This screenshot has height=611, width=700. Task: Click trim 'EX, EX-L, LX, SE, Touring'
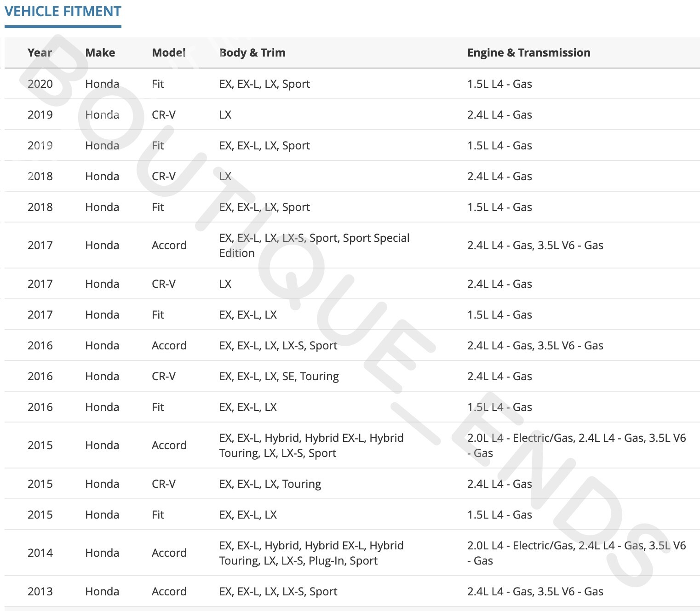[x=279, y=377]
